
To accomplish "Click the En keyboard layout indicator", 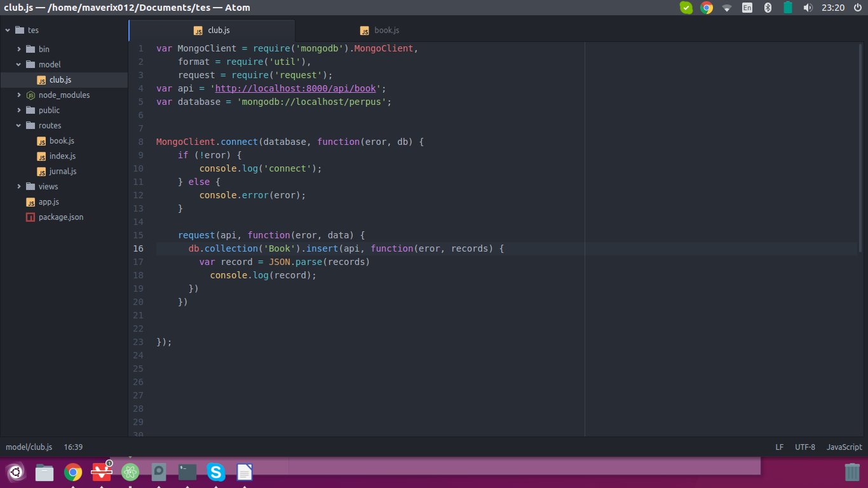I will tap(747, 8).
